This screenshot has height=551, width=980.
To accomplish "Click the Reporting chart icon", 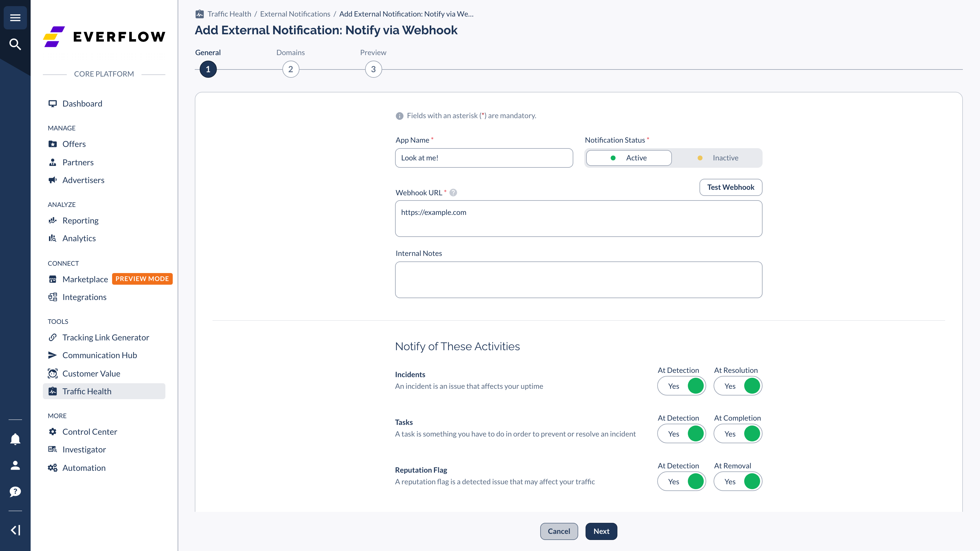I will click(52, 220).
